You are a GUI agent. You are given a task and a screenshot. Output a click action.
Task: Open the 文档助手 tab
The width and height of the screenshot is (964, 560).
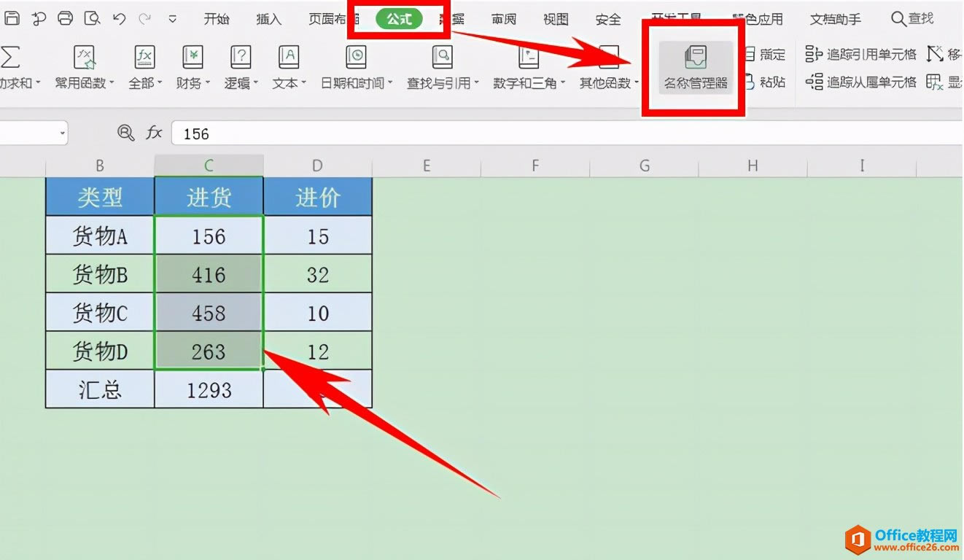(835, 19)
